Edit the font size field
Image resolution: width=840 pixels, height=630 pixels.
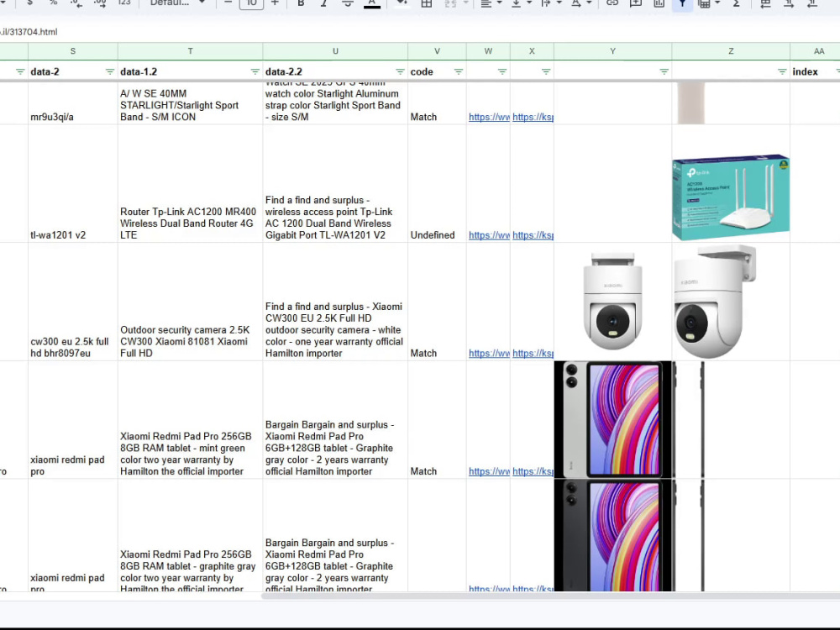pos(251,3)
